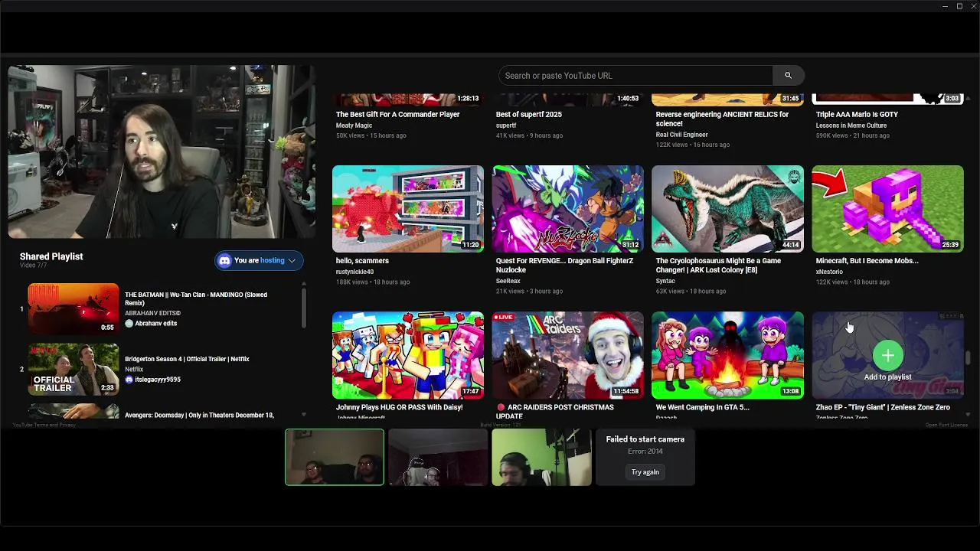
Task: Click the rustynickle40 channel name
Action: tap(354, 272)
